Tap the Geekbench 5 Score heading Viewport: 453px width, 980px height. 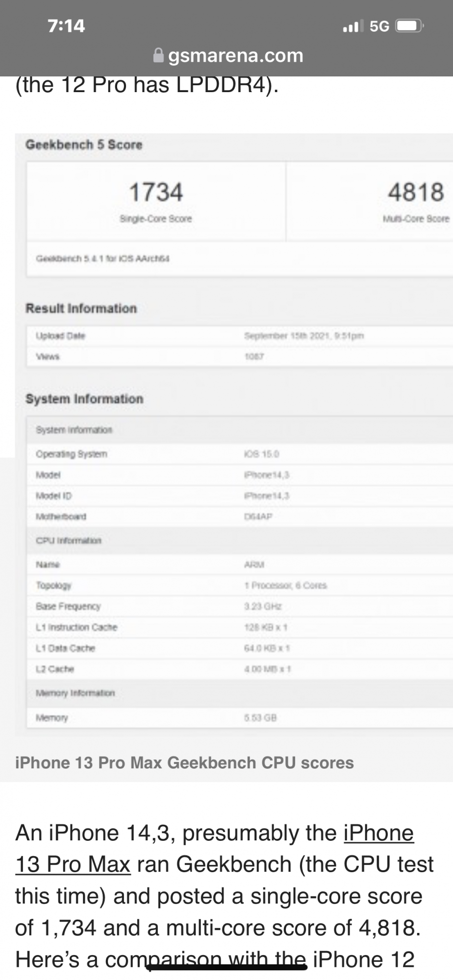tap(84, 145)
